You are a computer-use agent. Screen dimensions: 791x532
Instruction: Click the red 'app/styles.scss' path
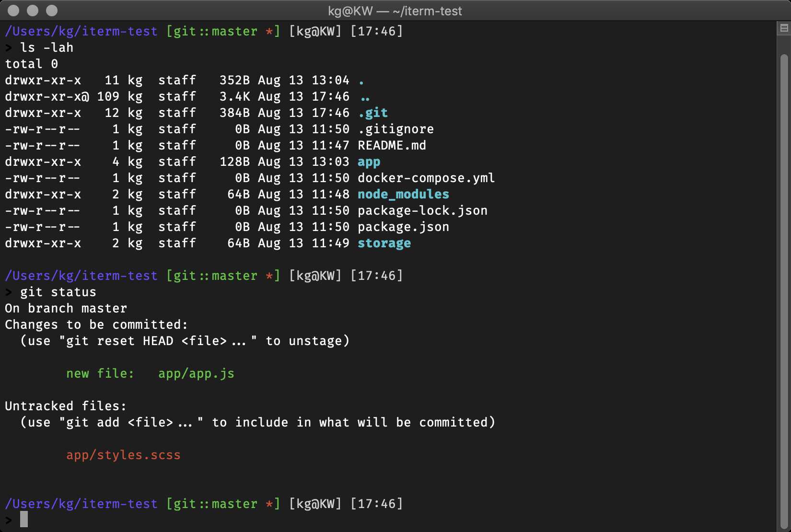pos(124,455)
